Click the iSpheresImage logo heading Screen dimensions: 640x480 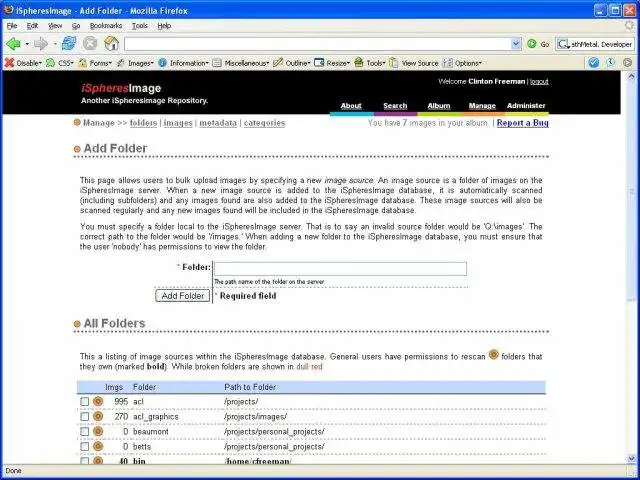121,88
